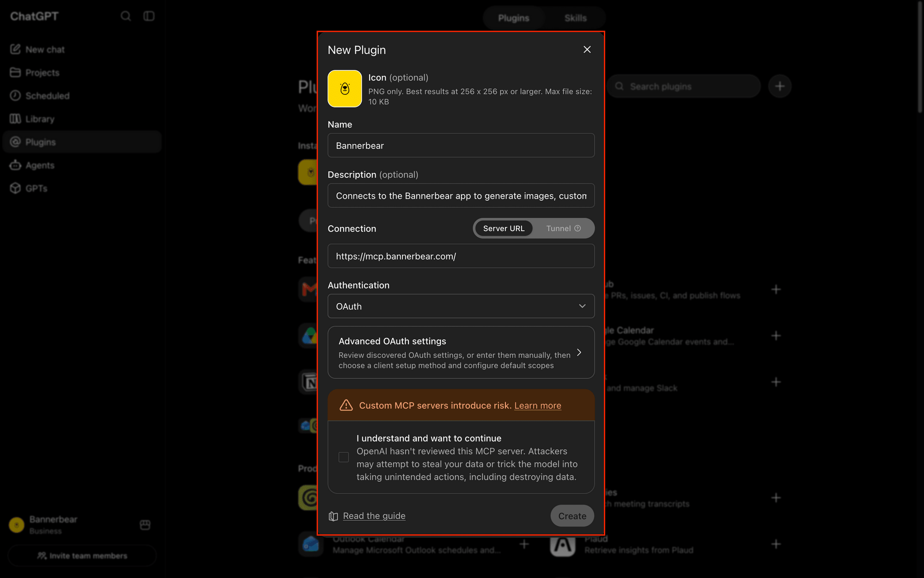Open the Plaud plugin icon

tap(563, 546)
